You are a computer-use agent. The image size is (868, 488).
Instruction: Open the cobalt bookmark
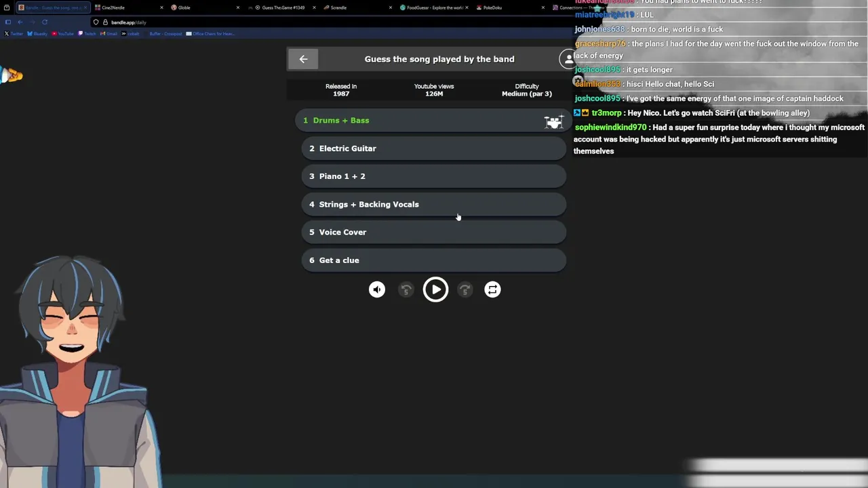pos(131,34)
